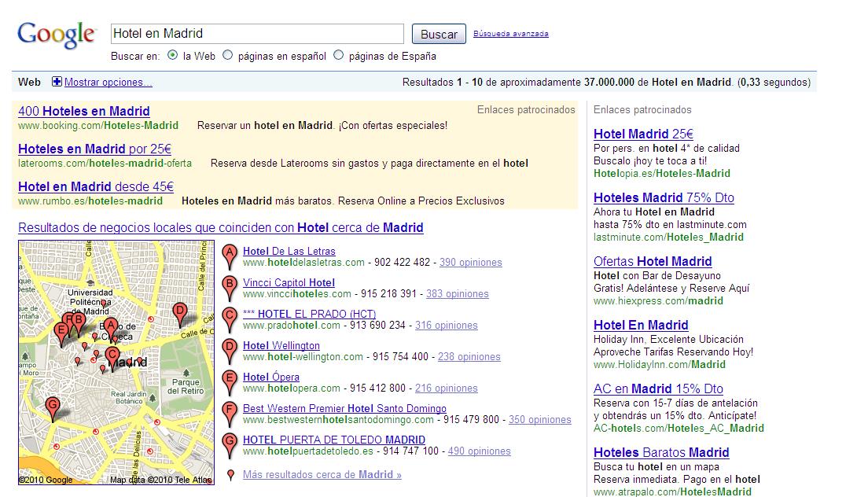Open 'Hoteles en Madrid por 25€' ad
The width and height of the screenshot is (868, 497).
(x=94, y=149)
